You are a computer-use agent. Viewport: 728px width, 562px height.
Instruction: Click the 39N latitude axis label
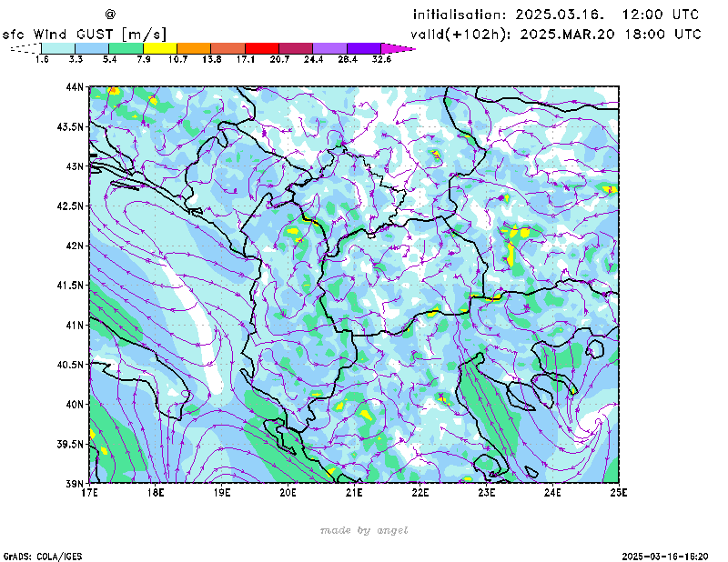tap(76, 483)
